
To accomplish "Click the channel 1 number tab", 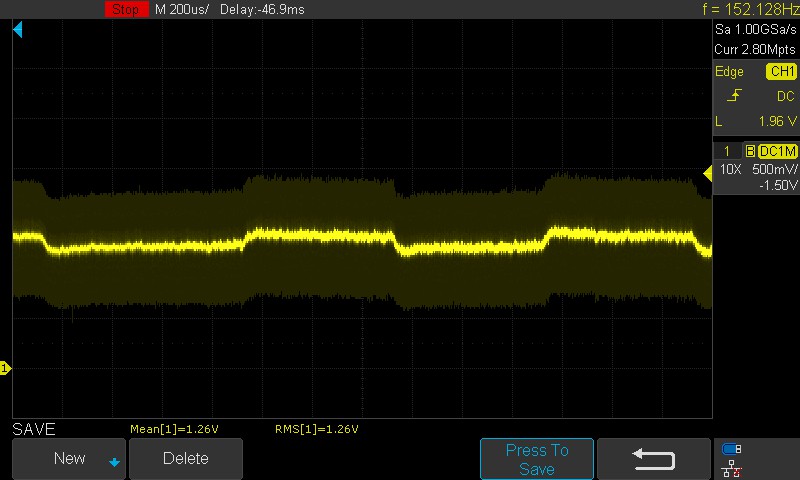I will [x=727, y=151].
